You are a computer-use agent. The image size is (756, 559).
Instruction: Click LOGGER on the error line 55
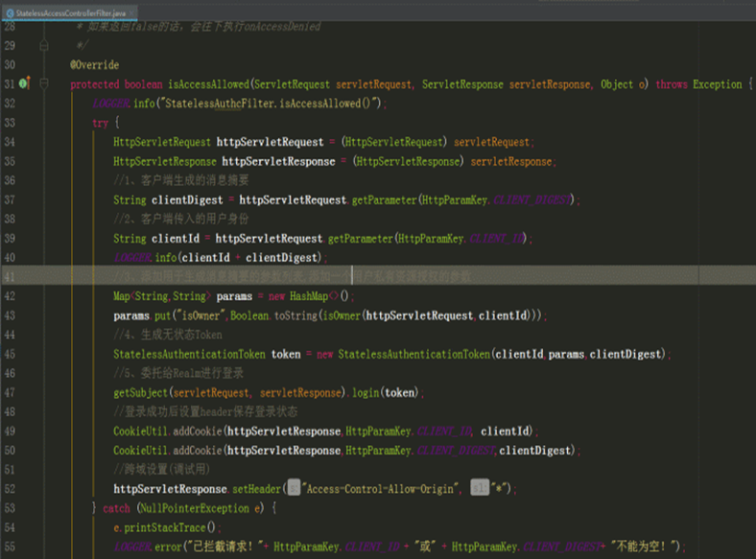coord(131,547)
